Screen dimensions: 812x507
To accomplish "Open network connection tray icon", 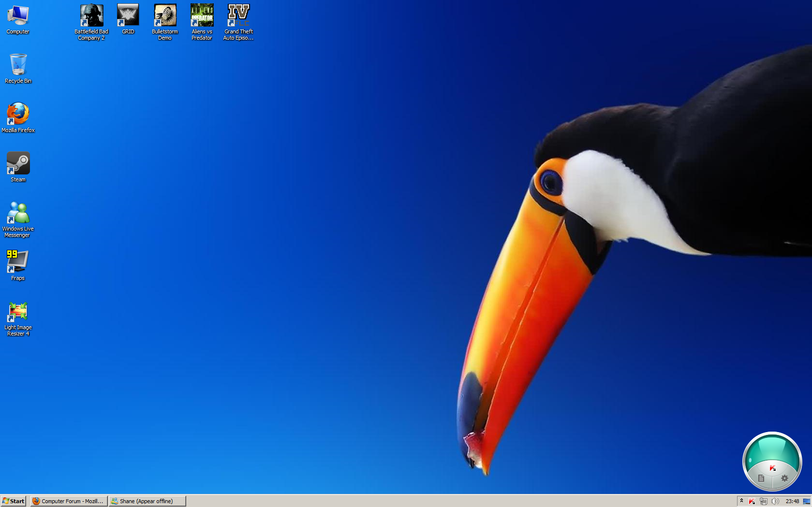I will 764,501.
